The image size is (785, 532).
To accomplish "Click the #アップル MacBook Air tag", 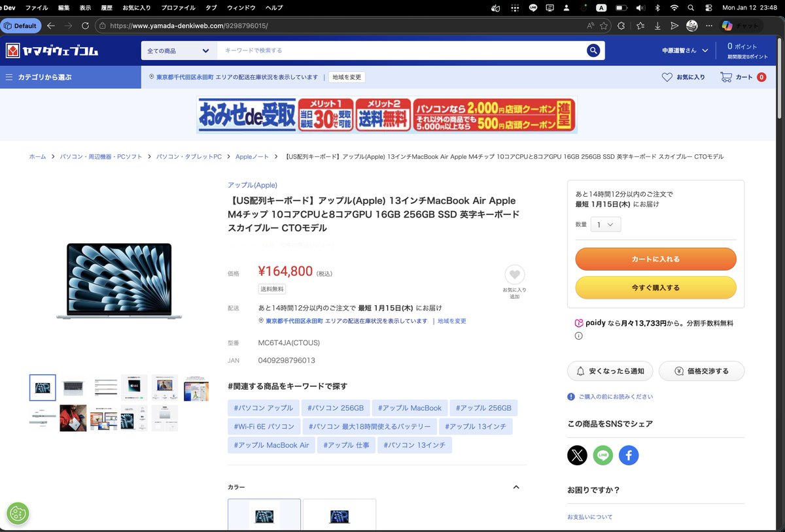I will click(271, 445).
